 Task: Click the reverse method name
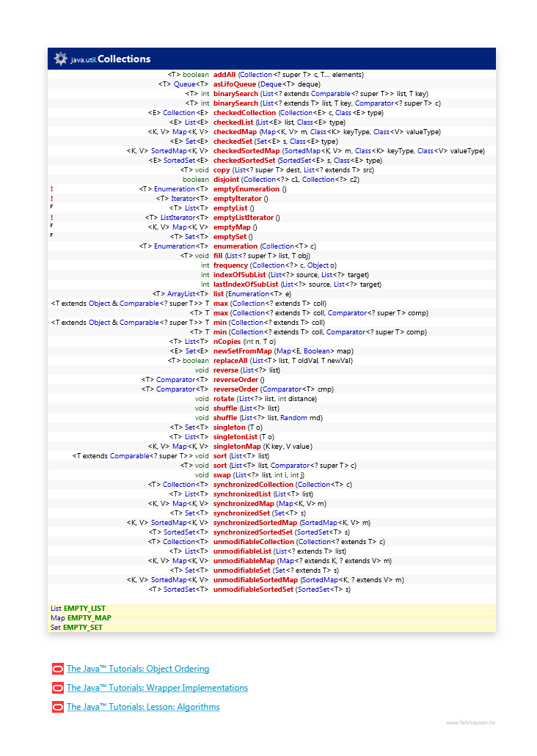[x=226, y=370]
